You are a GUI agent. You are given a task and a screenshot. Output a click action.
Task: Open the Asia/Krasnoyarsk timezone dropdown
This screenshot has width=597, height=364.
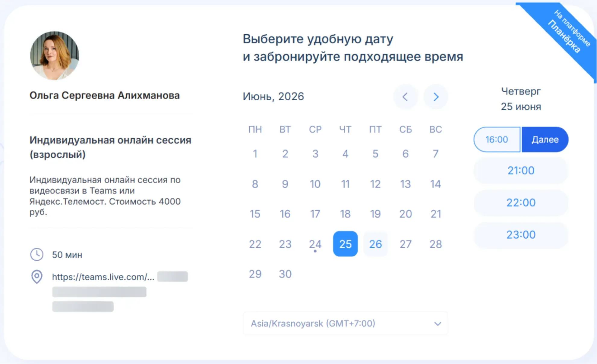point(345,323)
